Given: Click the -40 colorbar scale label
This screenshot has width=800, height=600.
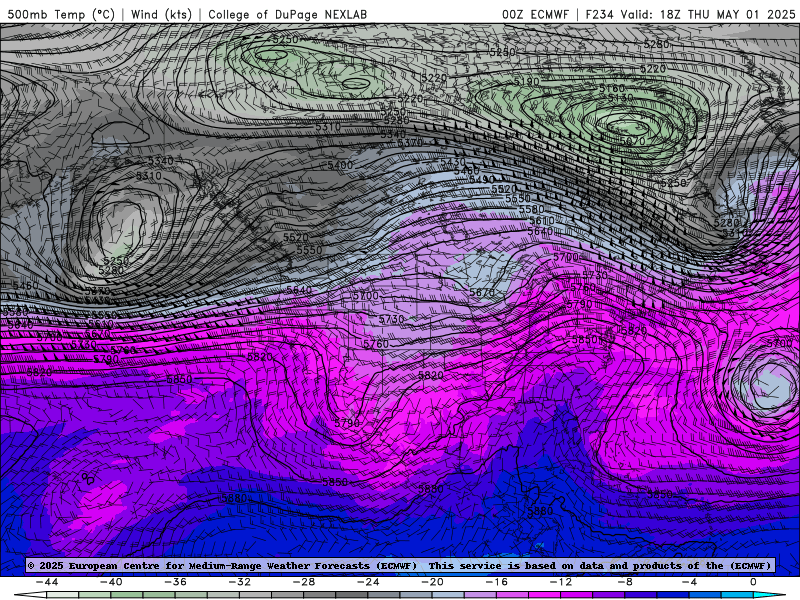Looking at the screenshot, I should pyautogui.click(x=111, y=582).
